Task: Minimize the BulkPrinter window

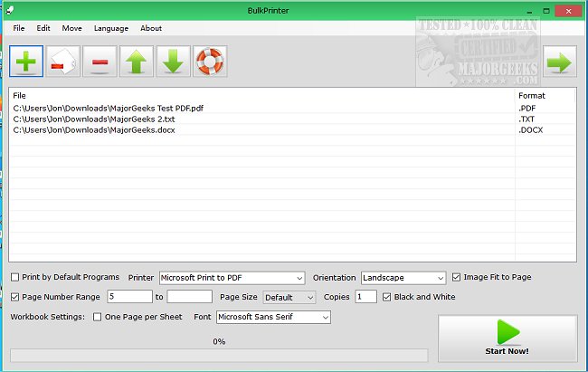Action: [529, 11]
